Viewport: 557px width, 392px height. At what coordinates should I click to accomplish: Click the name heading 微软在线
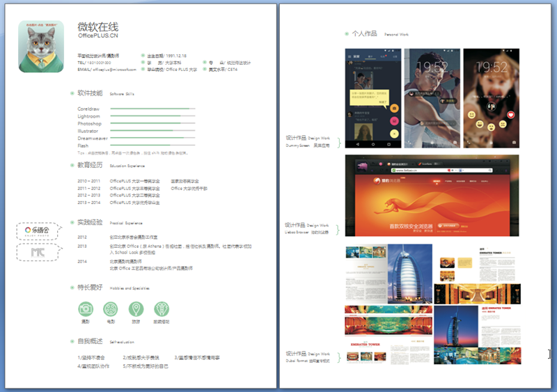[x=98, y=26]
